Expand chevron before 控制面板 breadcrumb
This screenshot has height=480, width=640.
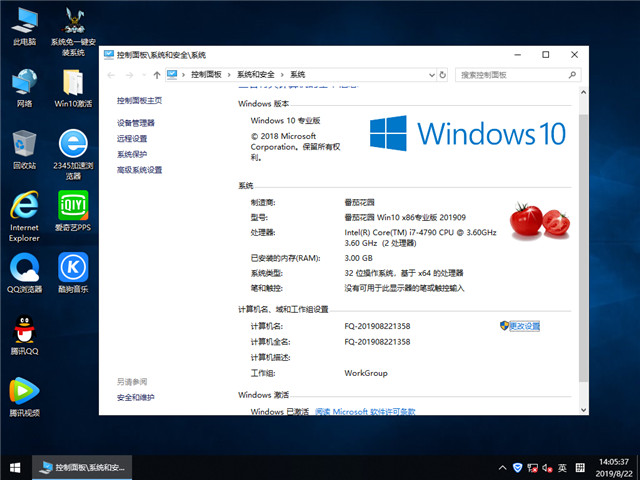[184, 75]
